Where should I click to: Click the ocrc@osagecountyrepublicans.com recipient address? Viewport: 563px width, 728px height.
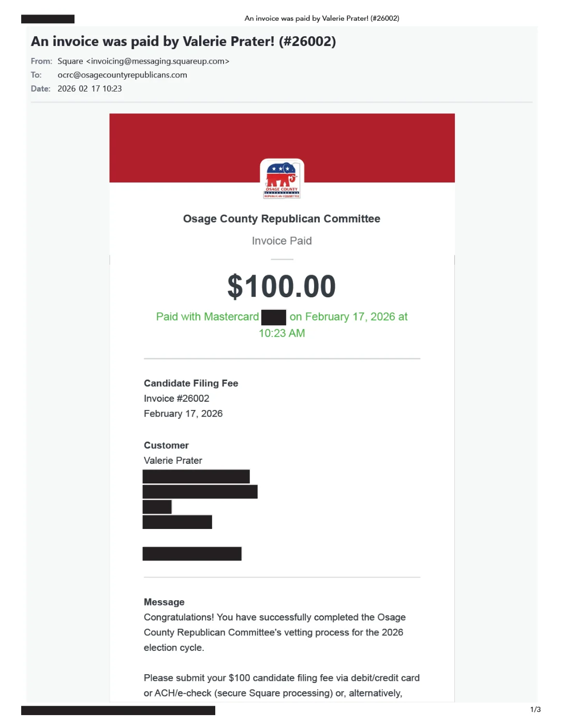(x=122, y=75)
